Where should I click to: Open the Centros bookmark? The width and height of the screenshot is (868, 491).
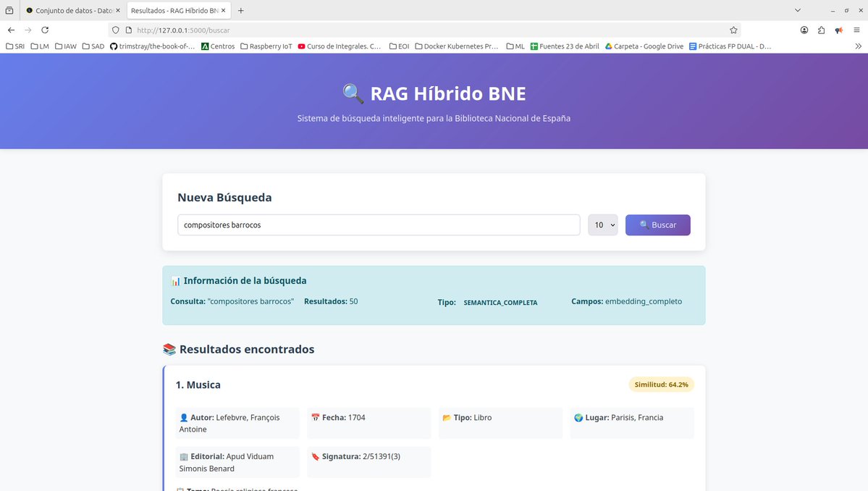click(218, 46)
